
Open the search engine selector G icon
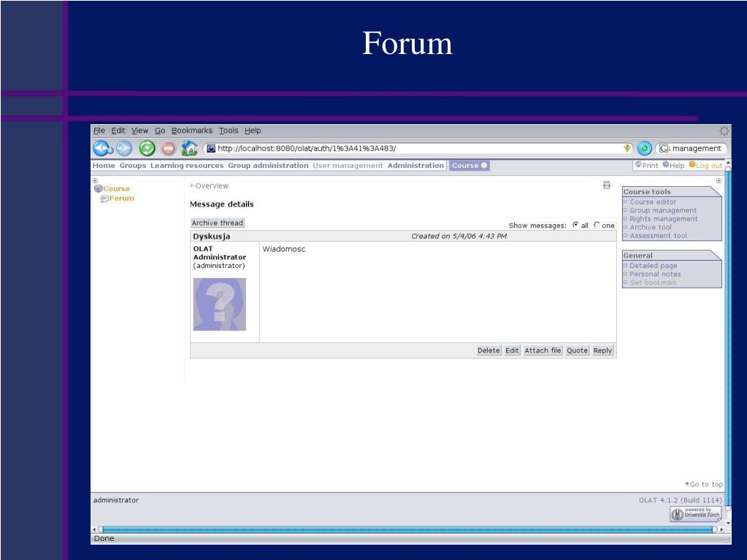664,148
